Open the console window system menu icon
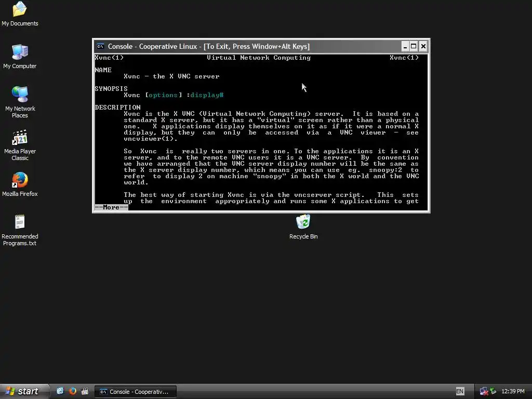 pos(100,46)
